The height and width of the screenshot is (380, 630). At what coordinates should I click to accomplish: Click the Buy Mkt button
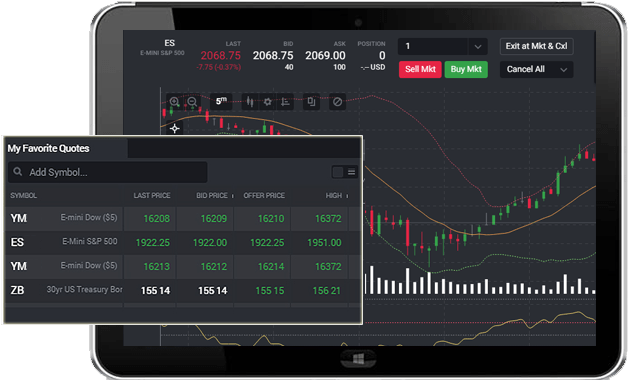(466, 69)
